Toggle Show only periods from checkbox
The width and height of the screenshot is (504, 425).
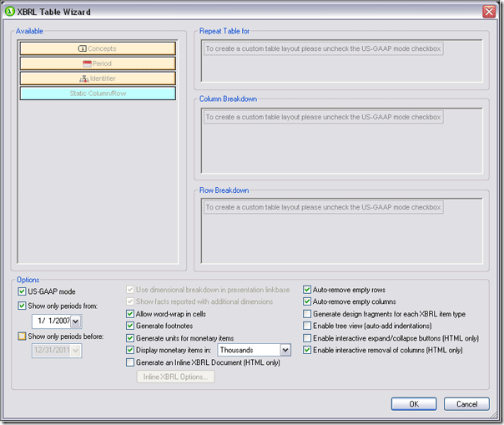(x=22, y=306)
